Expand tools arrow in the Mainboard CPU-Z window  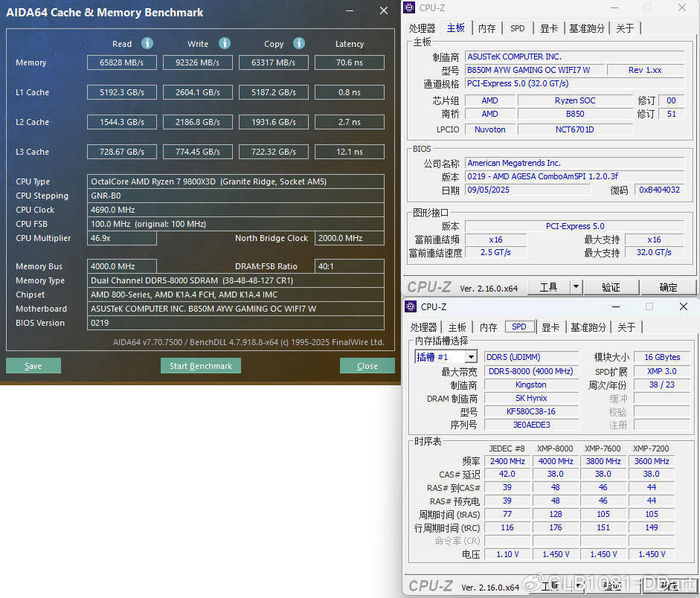(574, 288)
